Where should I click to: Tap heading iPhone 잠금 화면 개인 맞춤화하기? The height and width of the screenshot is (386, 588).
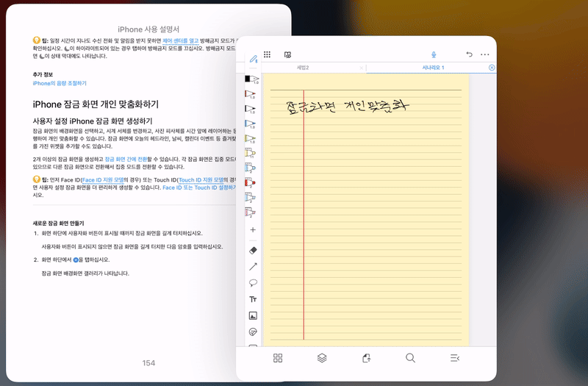click(96, 104)
